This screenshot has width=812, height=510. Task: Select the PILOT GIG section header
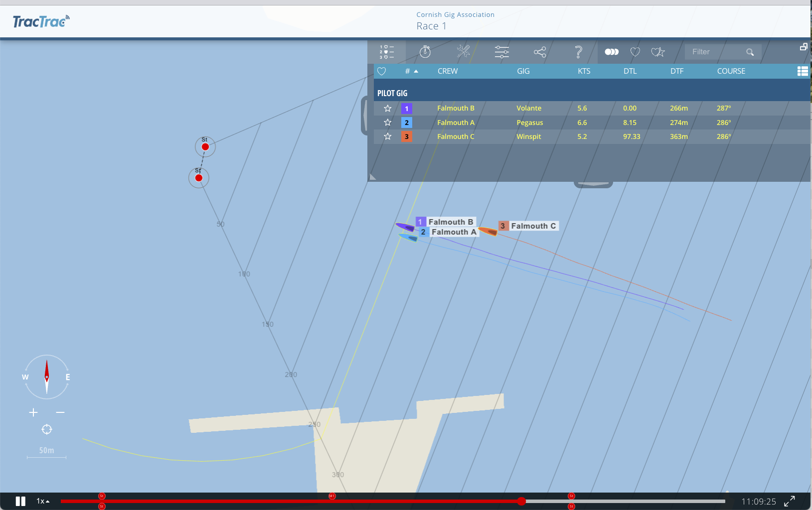[392, 93]
